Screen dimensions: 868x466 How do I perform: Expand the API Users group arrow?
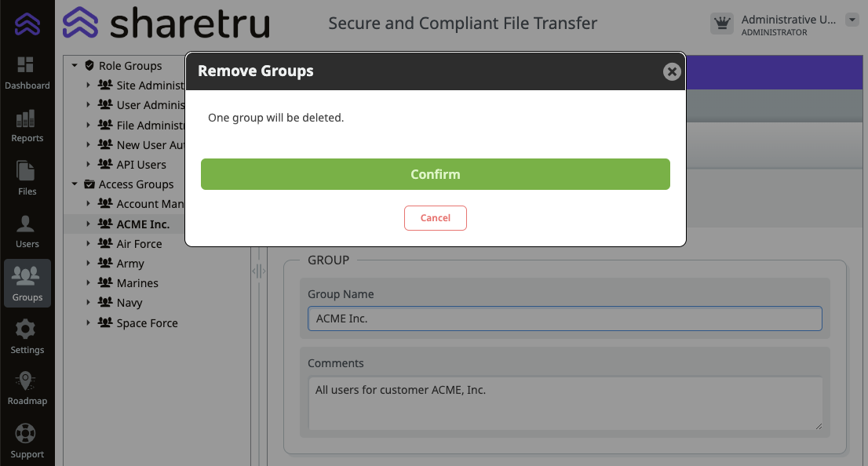[x=88, y=165]
